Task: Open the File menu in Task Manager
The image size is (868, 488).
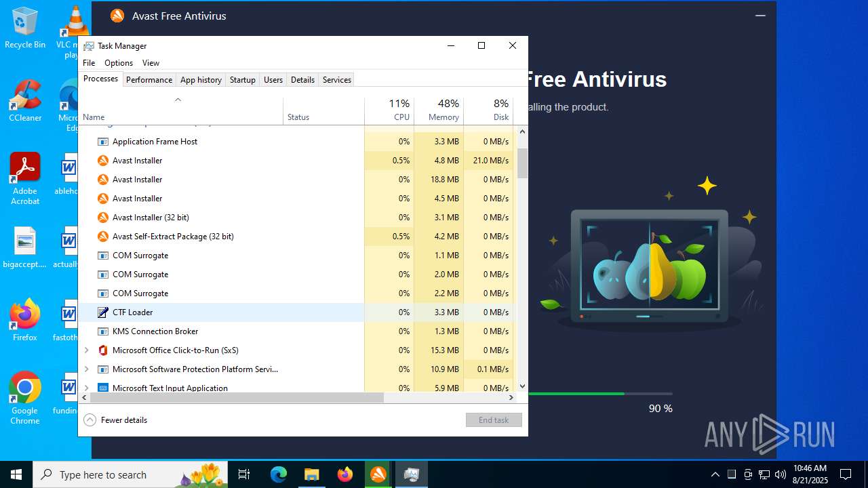Action: pos(89,63)
